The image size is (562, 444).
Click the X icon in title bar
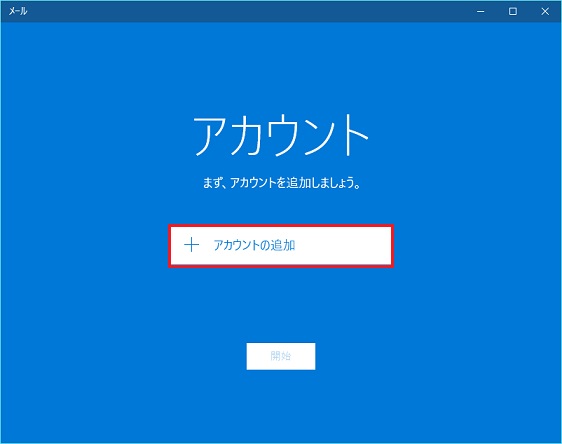pyautogui.click(x=545, y=11)
